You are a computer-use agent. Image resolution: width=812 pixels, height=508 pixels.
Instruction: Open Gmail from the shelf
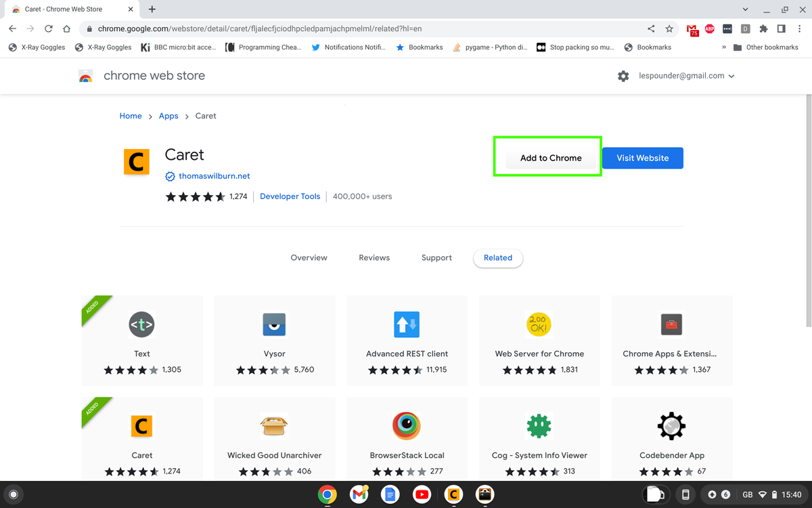[x=359, y=494]
